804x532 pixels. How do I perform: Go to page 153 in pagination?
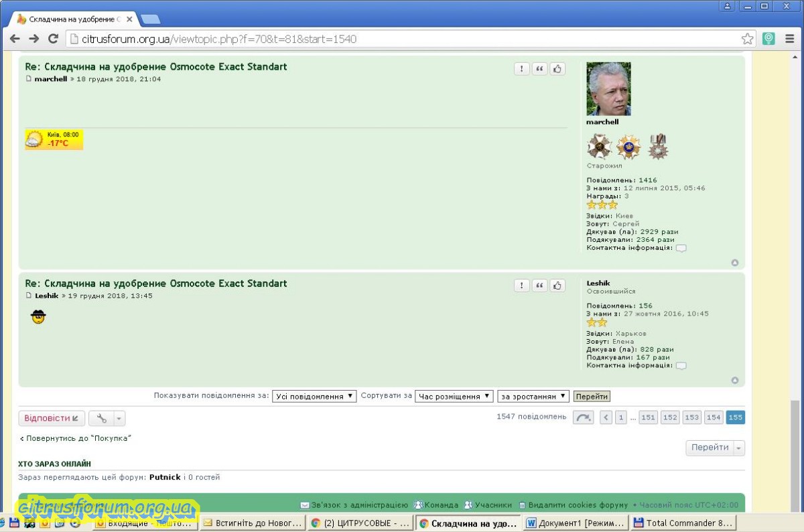coord(691,417)
